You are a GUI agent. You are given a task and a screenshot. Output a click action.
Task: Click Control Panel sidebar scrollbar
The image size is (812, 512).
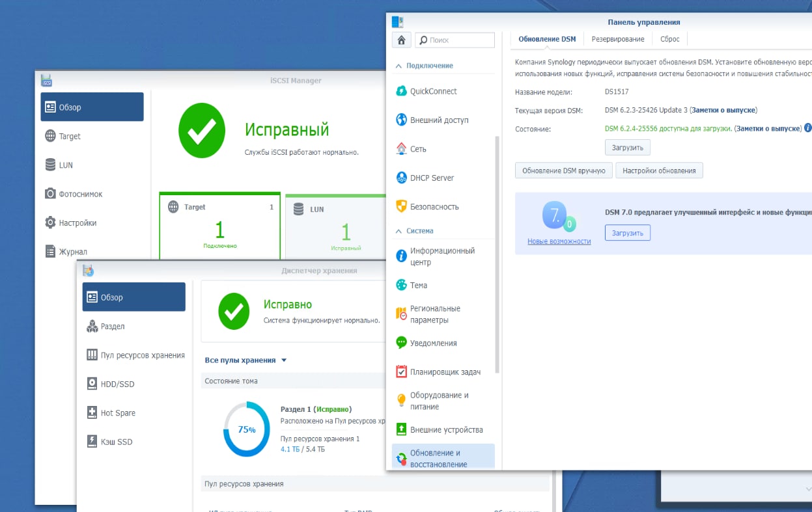497,254
